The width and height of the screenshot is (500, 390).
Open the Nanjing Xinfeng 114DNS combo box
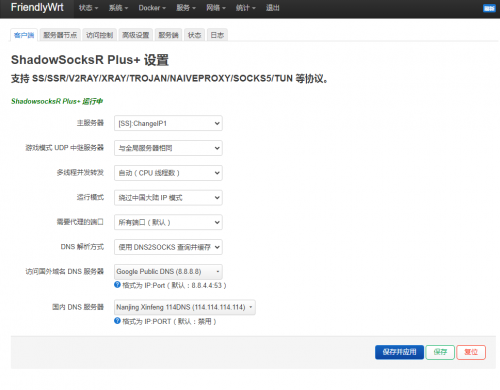tap(185, 307)
